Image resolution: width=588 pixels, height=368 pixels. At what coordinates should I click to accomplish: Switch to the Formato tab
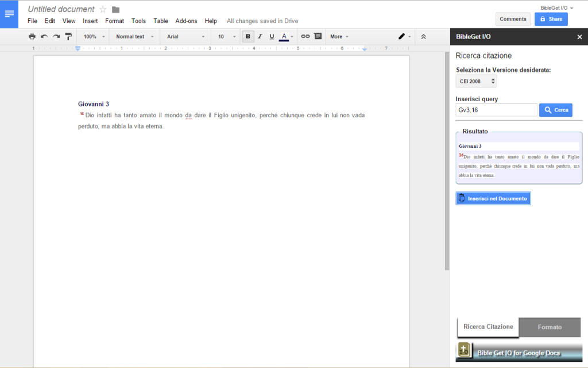(550, 327)
